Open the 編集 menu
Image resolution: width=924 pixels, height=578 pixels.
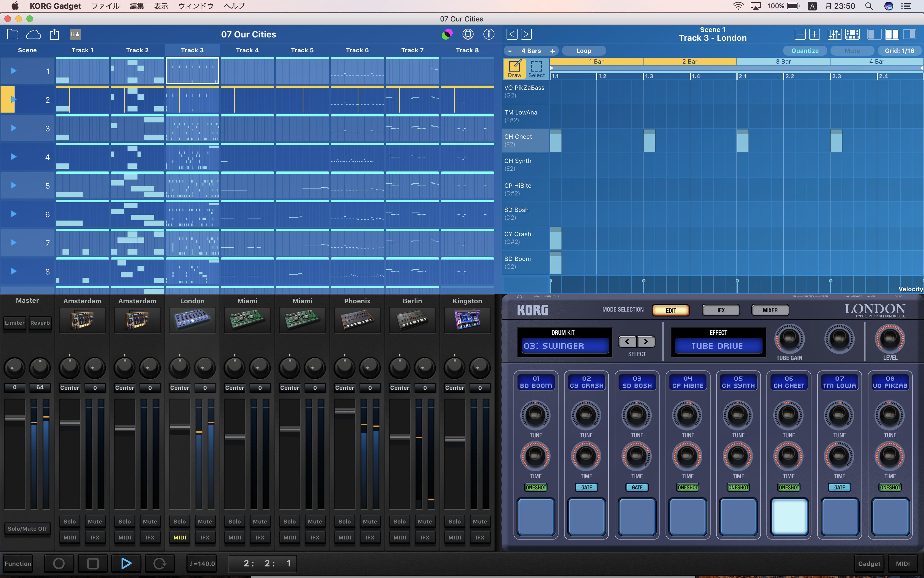point(137,6)
